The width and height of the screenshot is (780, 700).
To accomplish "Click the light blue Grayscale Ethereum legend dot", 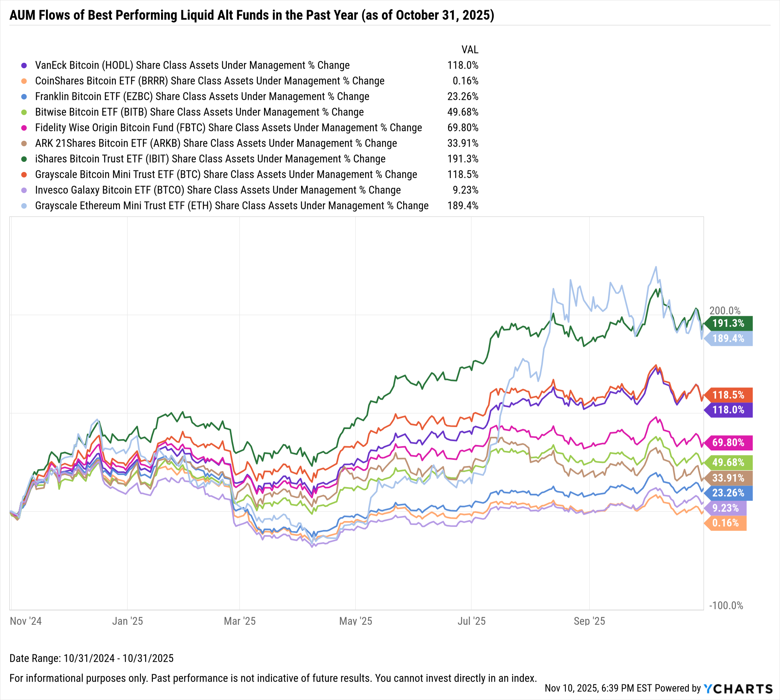I will click(24, 206).
